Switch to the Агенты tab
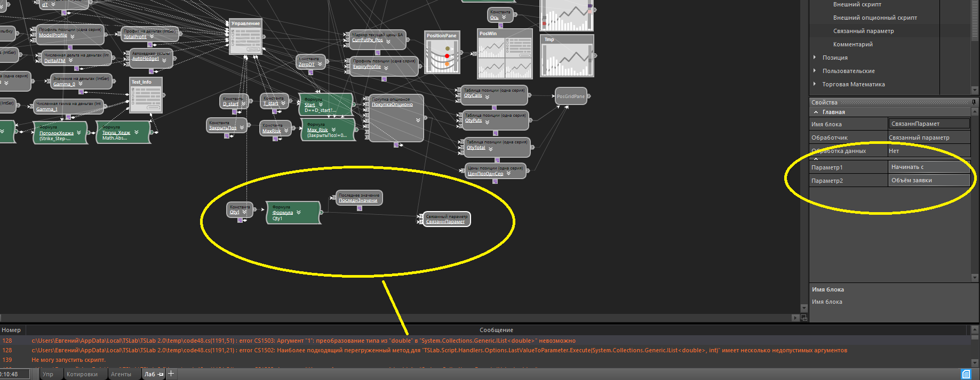 click(121, 374)
